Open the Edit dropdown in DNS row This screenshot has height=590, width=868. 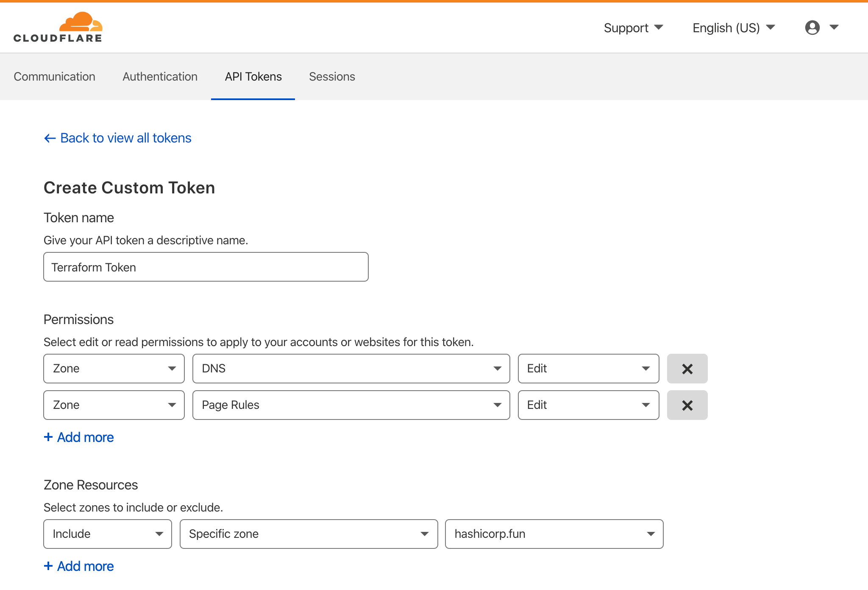coord(588,369)
